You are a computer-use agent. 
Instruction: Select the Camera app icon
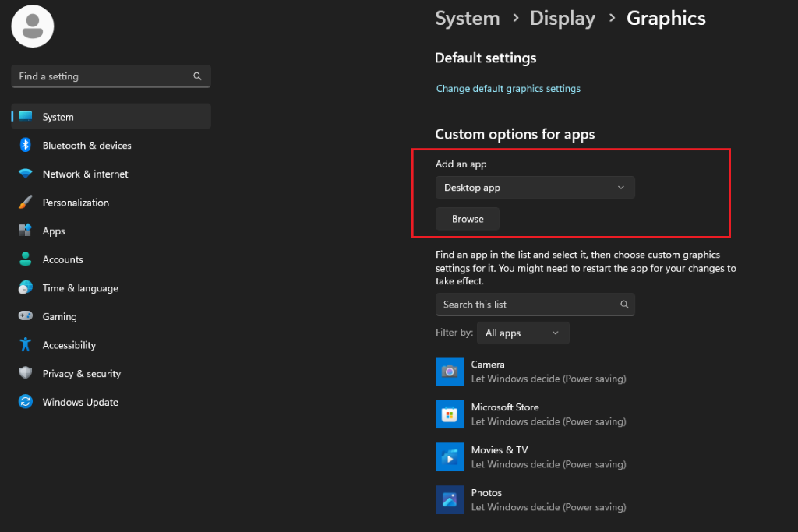pyautogui.click(x=450, y=372)
